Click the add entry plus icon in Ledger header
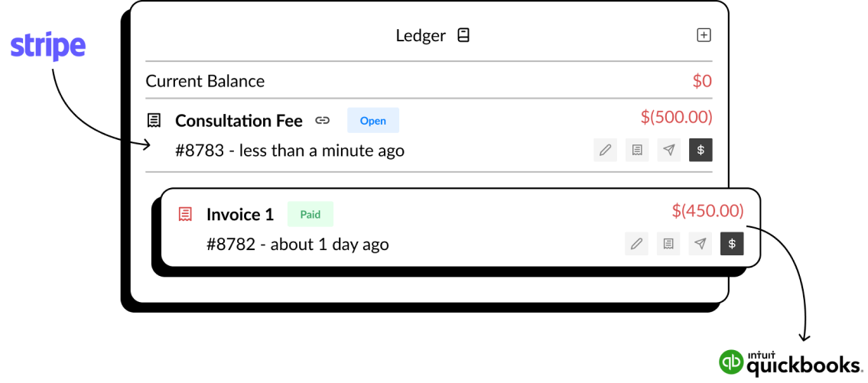This screenshot has width=868, height=383. [703, 35]
